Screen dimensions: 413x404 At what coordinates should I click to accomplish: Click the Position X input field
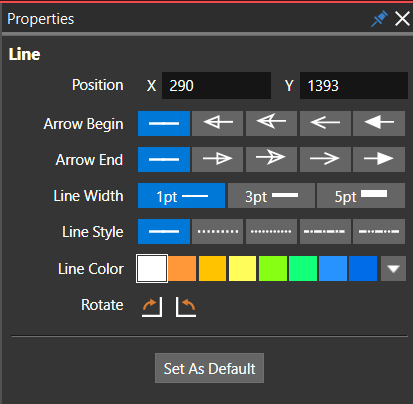[216, 85]
